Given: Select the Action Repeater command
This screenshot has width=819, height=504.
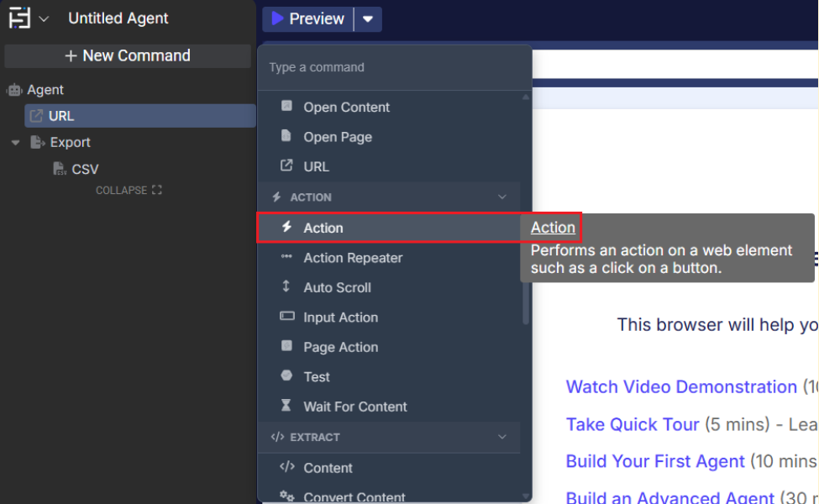Looking at the screenshot, I should click(353, 258).
